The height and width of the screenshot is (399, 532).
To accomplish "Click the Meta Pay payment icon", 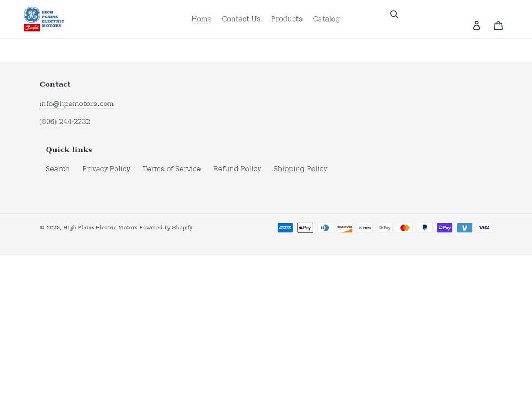I will click(x=365, y=228).
